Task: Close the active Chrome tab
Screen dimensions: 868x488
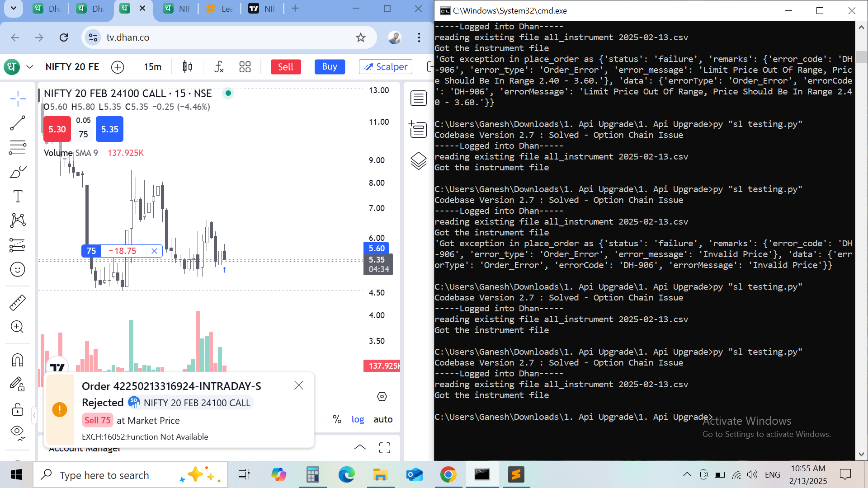Action: [142, 8]
